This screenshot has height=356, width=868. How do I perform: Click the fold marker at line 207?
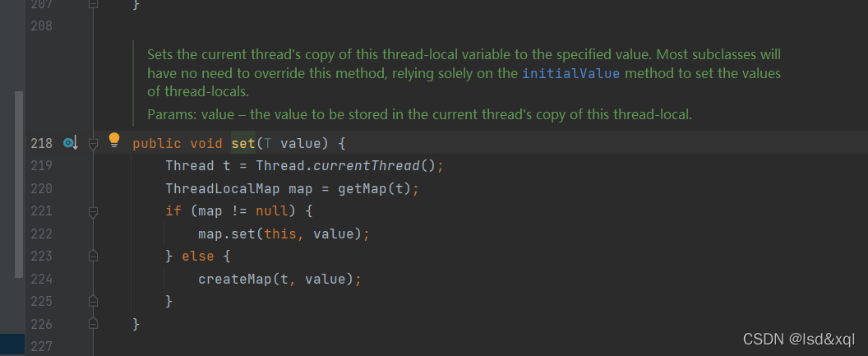[93, 4]
